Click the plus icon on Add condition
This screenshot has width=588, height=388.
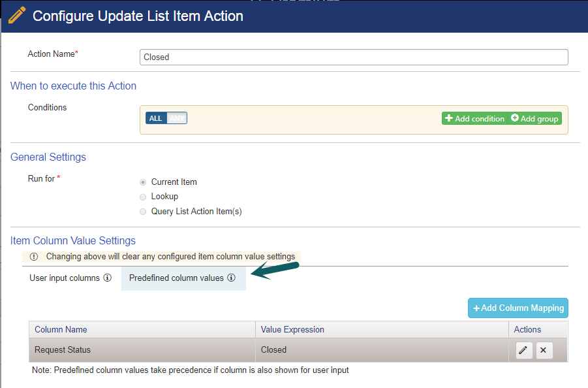(449, 118)
